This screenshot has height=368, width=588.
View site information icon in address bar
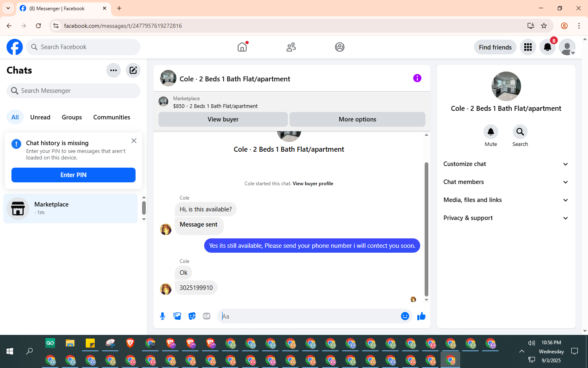click(56, 26)
